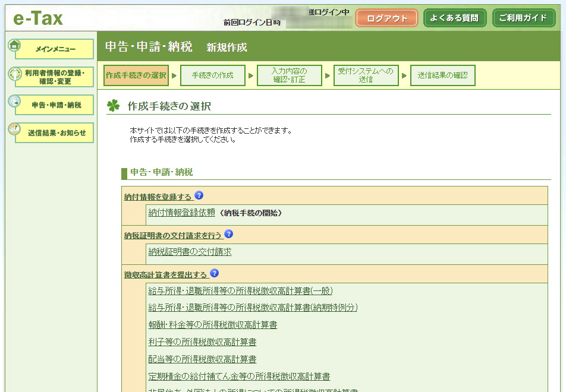Image resolution: width=566 pixels, height=392 pixels.
Task: Click the icon beside 送信結果・お知らせ
Action: tap(15, 129)
